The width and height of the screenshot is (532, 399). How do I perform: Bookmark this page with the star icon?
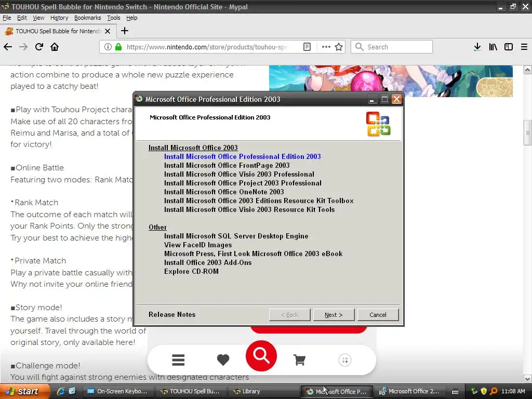click(x=339, y=47)
